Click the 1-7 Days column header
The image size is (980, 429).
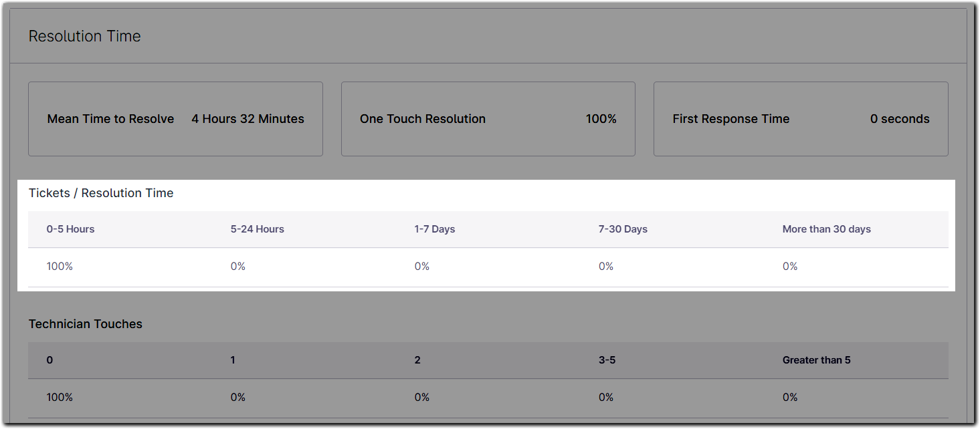433,229
